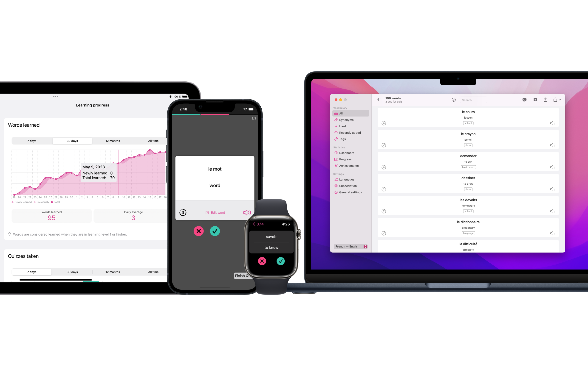Click 'Finish Quiz' button on iPhone screen

pos(243,276)
